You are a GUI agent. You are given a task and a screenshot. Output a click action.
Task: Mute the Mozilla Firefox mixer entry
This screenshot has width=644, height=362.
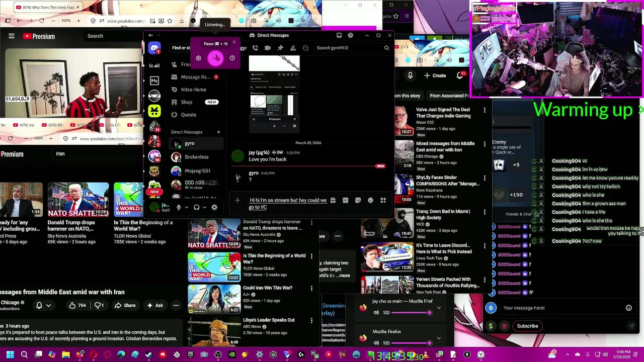376,343
